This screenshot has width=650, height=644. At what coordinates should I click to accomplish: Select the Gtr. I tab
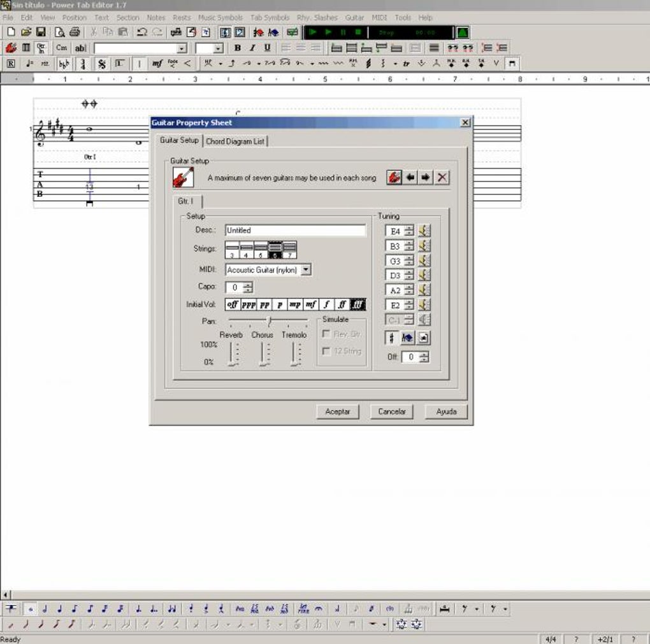click(x=185, y=201)
